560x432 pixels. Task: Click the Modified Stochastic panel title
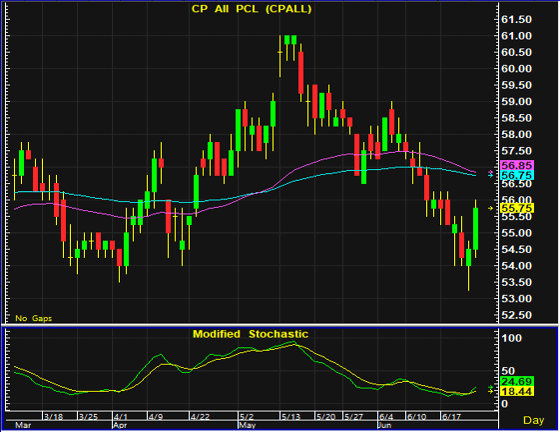[250, 334]
